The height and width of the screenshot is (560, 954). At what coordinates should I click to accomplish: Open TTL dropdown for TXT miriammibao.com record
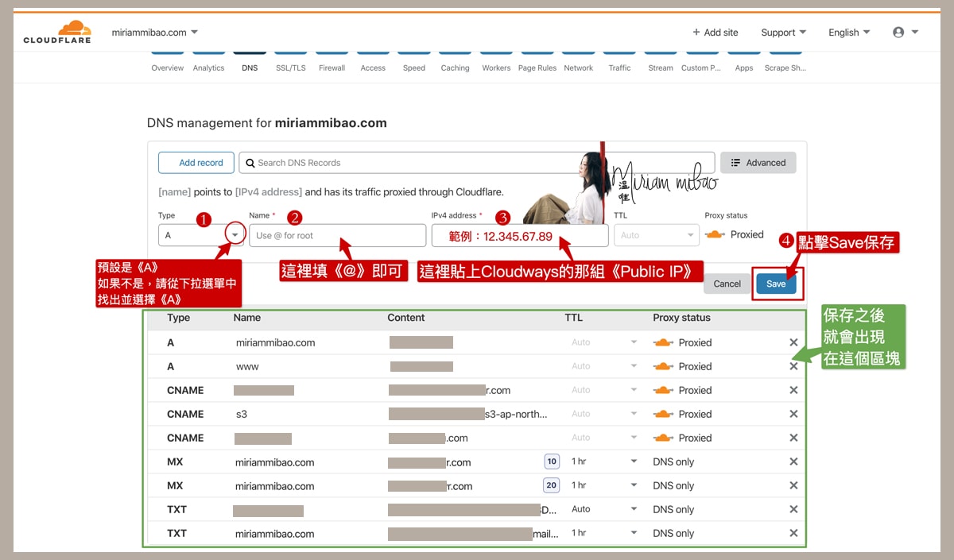point(604,533)
